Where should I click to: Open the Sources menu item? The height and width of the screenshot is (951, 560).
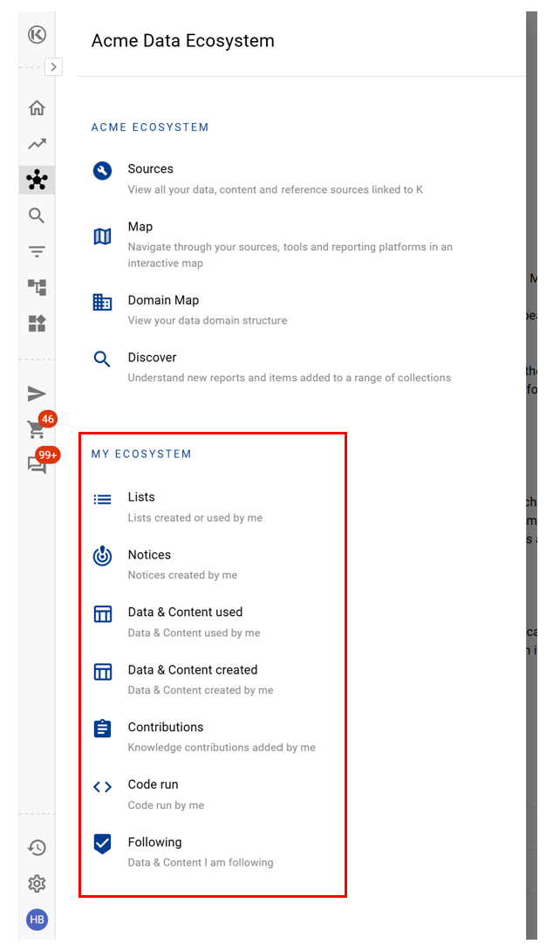tap(150, 169)
